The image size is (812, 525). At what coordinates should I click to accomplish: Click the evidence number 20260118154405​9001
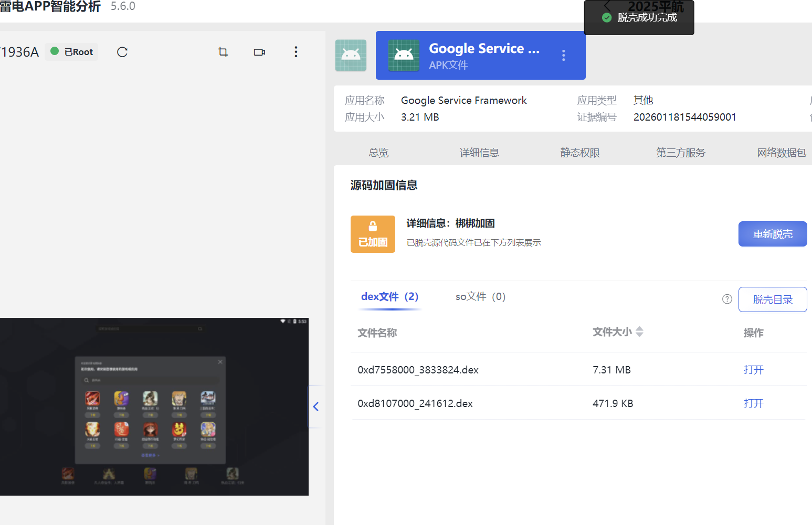(x=685, y=117)
